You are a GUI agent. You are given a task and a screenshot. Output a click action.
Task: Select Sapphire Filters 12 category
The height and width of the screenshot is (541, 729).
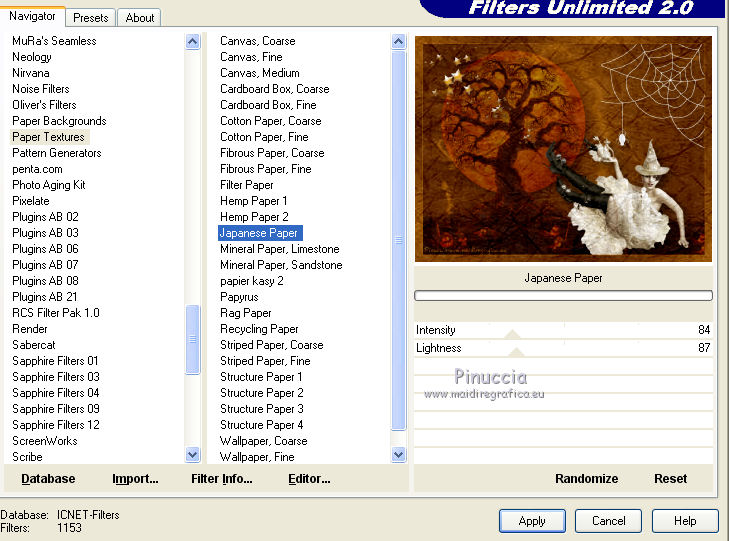tap(56, 425)
